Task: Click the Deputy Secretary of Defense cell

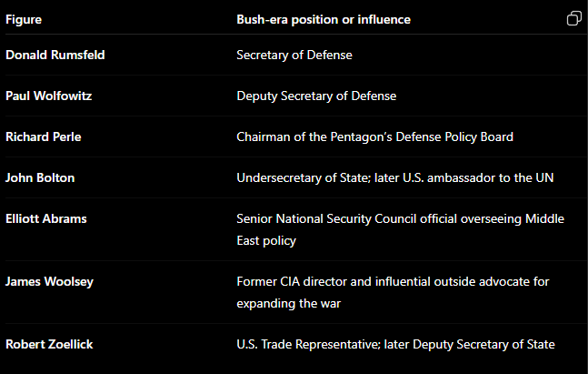Action: coord(316,96)
